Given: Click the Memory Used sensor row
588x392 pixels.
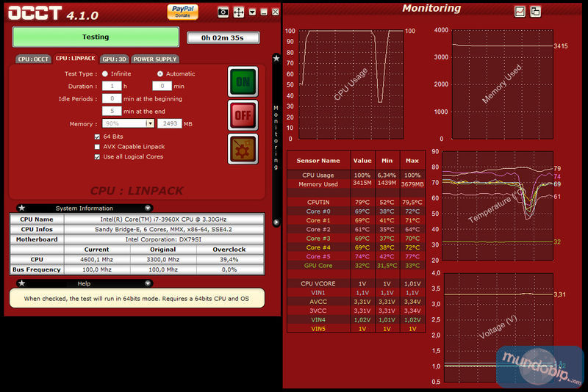Looking at the screenshot, I should tap(356, 184).
